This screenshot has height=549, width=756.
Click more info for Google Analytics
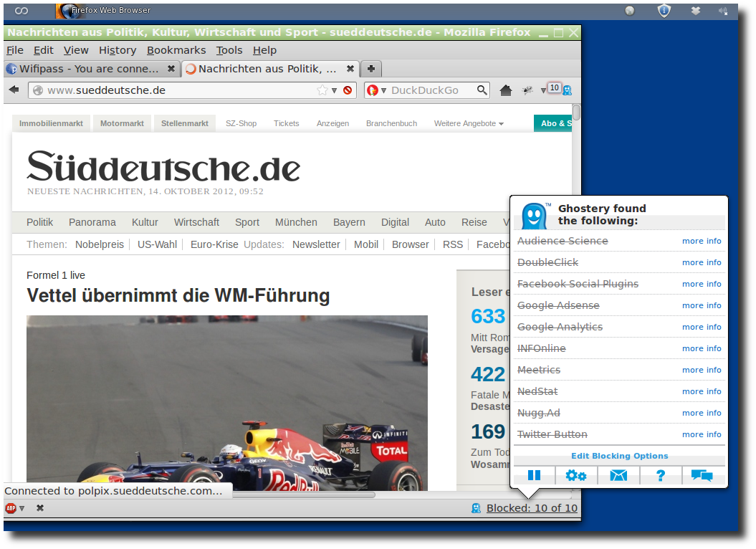pyautogui.click(x=702, y=327)
